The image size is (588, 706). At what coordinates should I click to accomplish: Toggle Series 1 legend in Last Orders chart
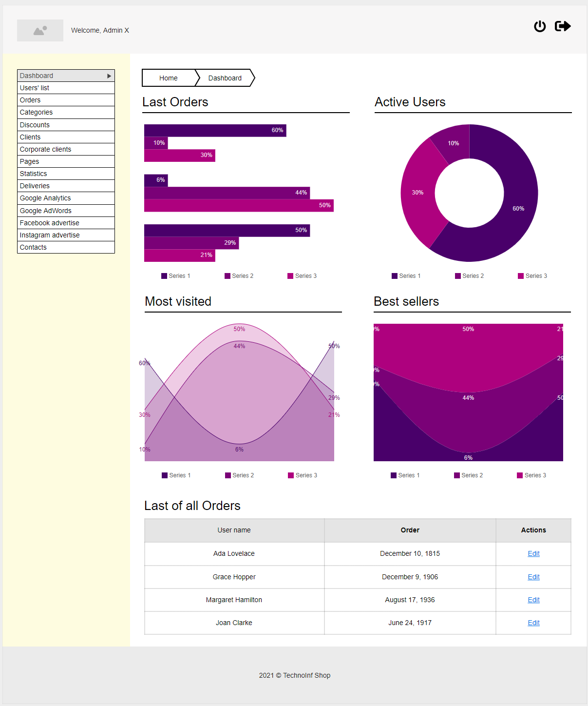tap(176, 276)
